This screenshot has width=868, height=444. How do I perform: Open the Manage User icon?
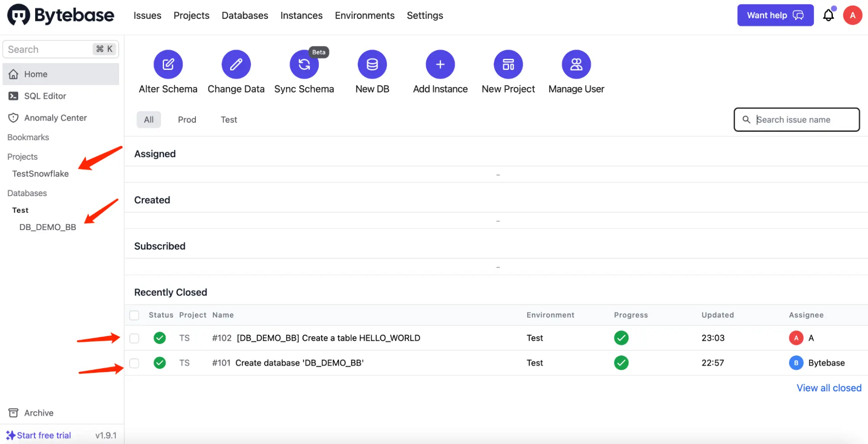(x=576, y=64)
